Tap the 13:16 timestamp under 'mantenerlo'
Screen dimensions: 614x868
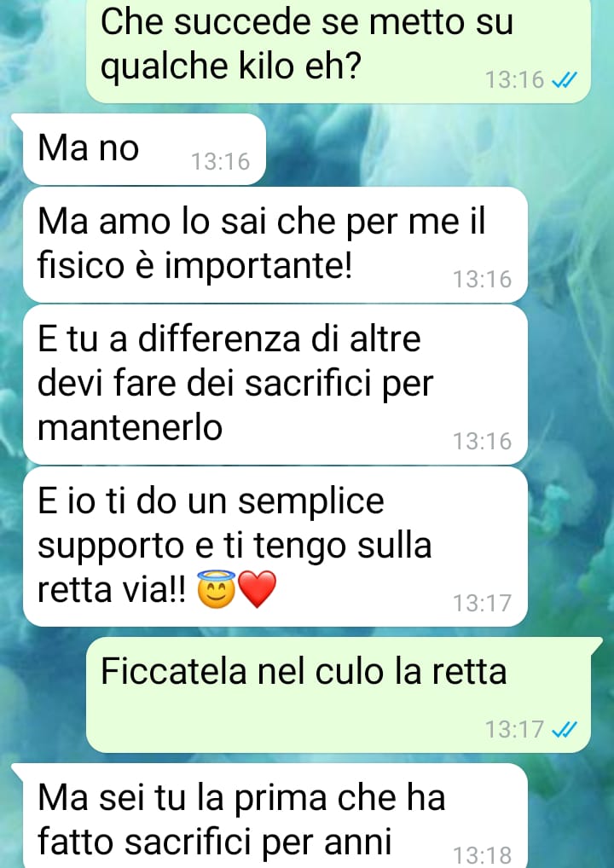[482, 441]
